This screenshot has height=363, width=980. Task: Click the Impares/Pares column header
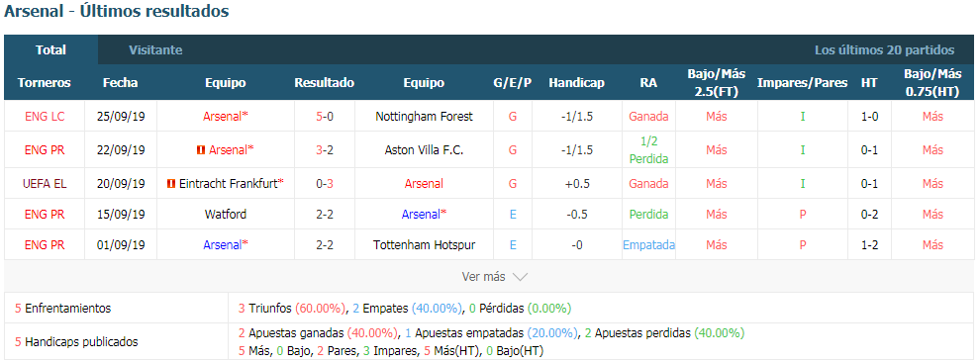[x=803, y=83]
